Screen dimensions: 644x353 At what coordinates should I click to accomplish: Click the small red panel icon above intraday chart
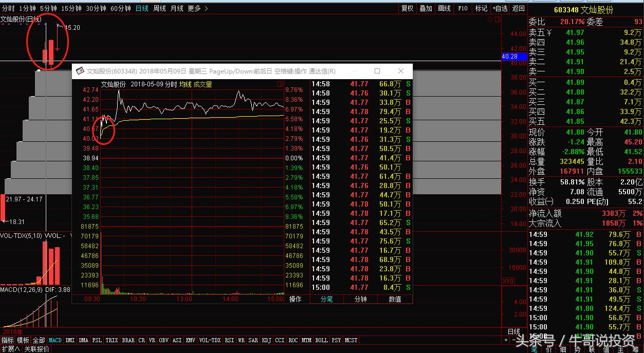coord(280,84)
